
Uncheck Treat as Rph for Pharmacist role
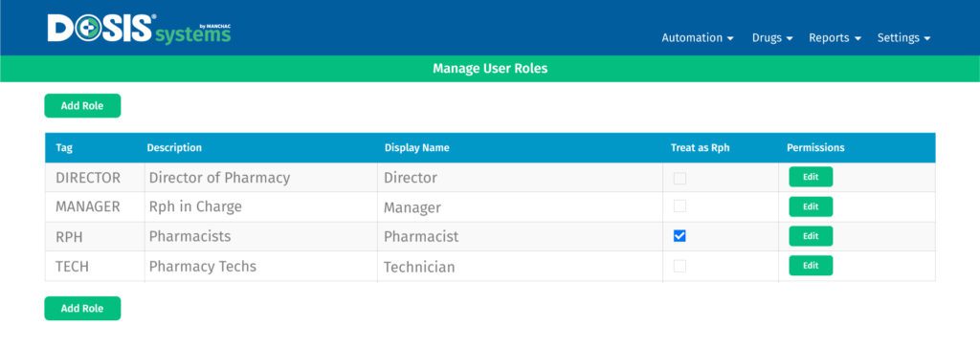[x=679, y=236]
